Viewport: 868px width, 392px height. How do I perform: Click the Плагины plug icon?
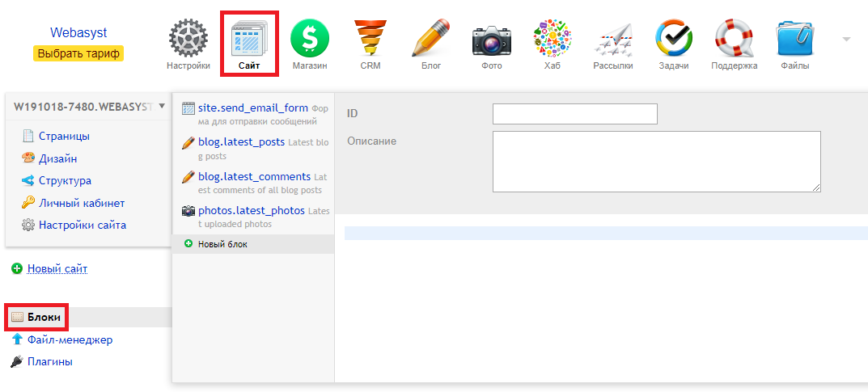17,361
